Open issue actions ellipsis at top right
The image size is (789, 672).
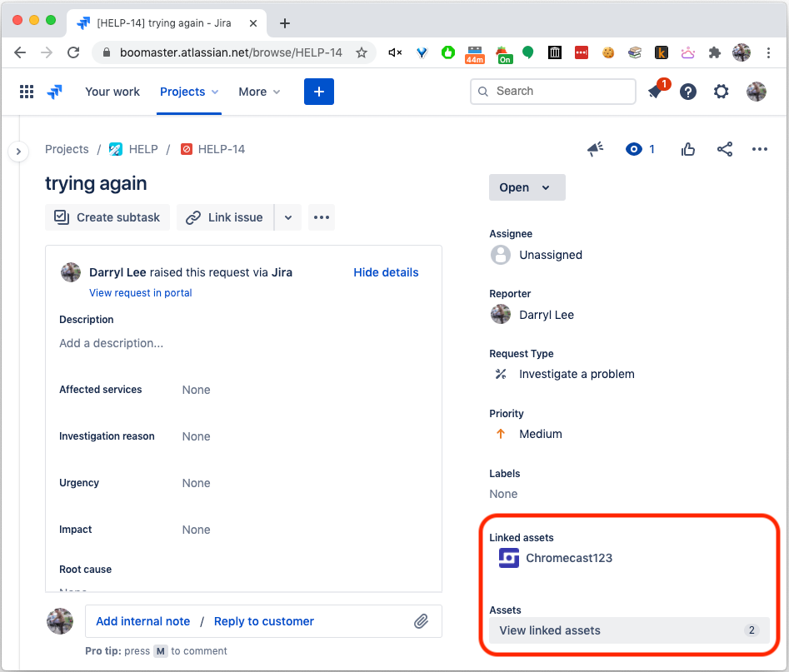point(759,149)
